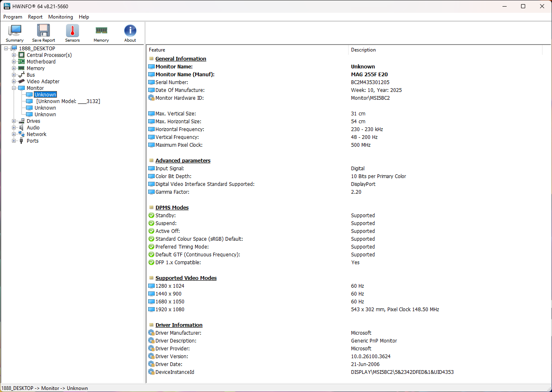Image resolution: width=552 pixels, height=392 pixels.
Task: Expand the Central Processor(s) node
Action: [x=14, y=55]
